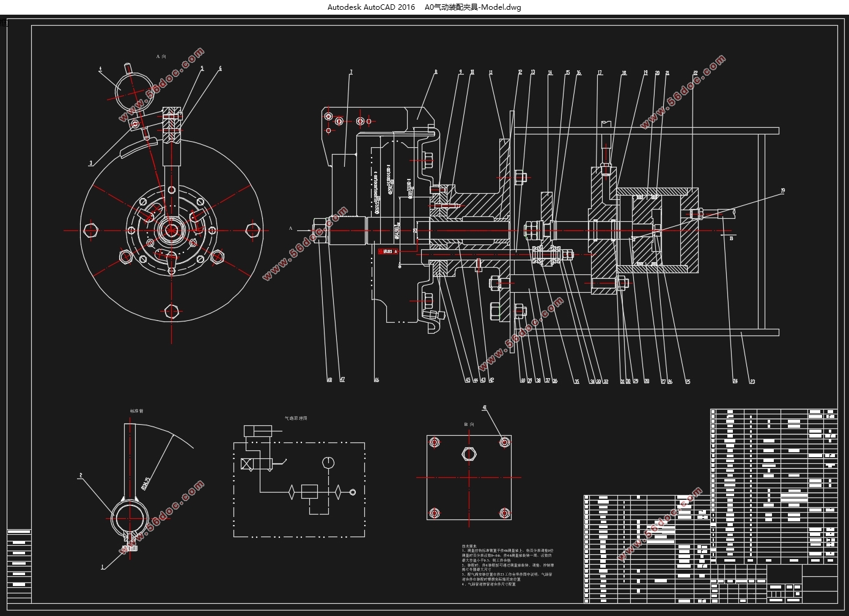The height and width of the screenshot is (616, 849).
Task: Click the 气路原理图 schematic title label
Action: tap(296, 419)
